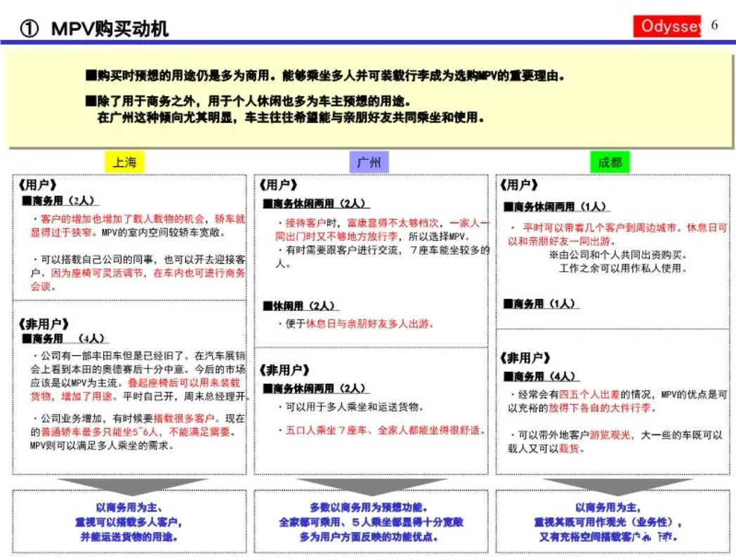Click the summary line starting "除了用于商务之外"
This screenshot has height=560, width=736.
coord(248,101)
